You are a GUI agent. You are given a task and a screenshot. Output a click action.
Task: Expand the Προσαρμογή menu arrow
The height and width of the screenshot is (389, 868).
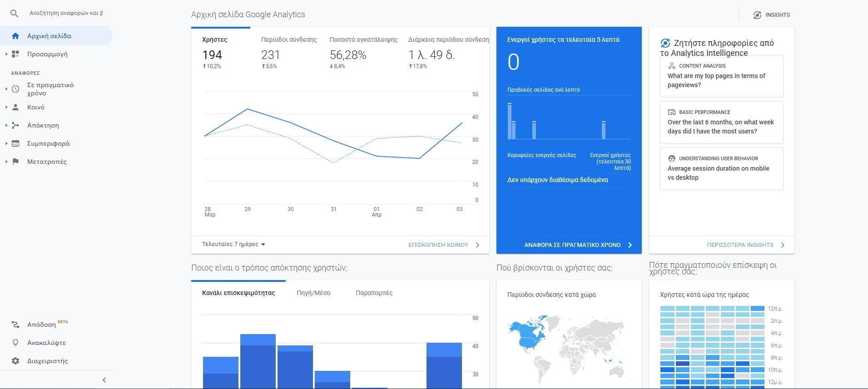[6, 54]
